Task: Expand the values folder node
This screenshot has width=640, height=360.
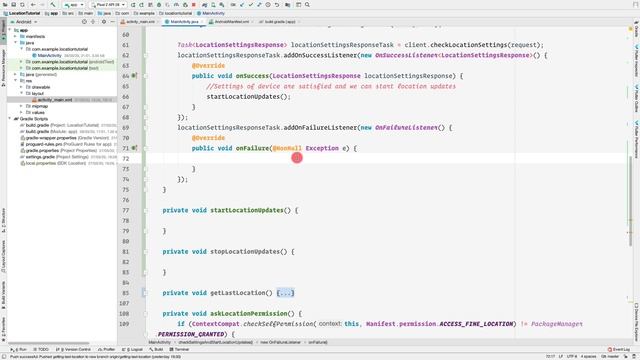Action: tap(21, 112)
